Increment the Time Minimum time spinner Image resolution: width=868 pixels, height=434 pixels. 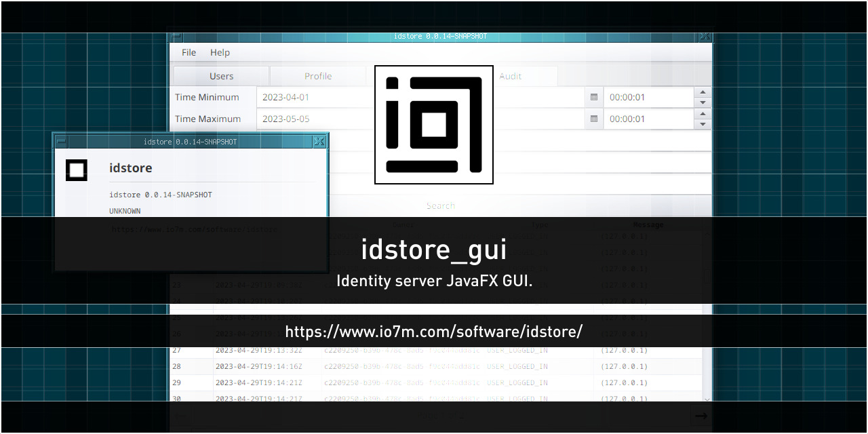[x=703, y=92]
